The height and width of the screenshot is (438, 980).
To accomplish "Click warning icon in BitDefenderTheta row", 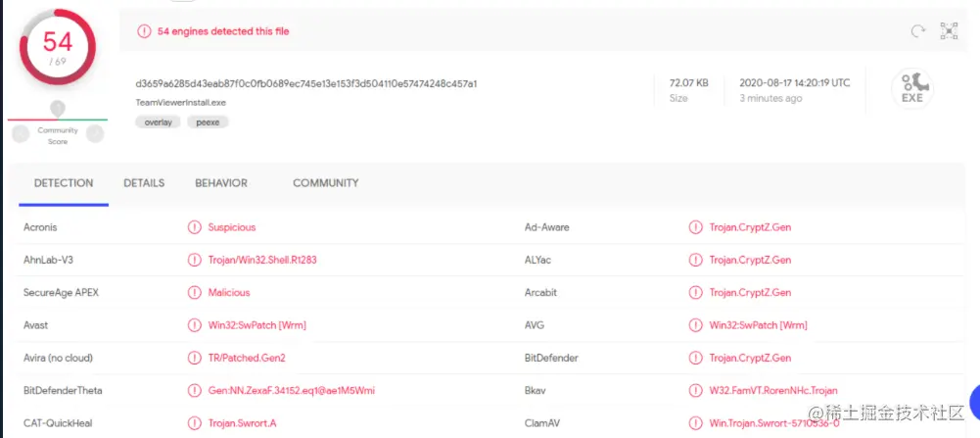I will 195,390.
